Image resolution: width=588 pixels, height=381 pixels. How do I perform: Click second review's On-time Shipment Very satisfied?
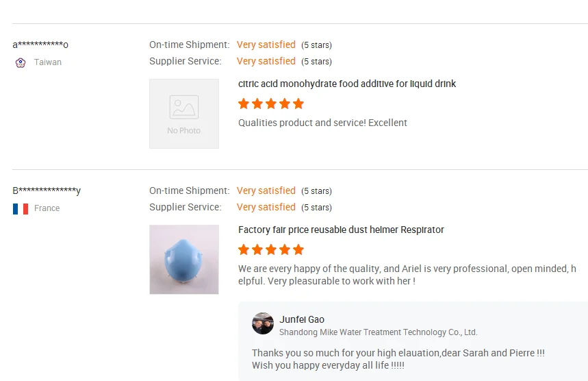pyautogui.click(x=266, y=190)
